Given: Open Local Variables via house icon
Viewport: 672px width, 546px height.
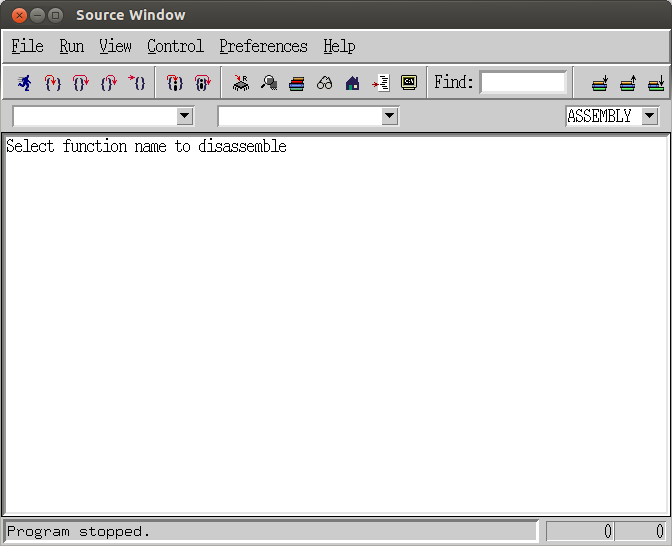Looking at the screenshot, I should click(352, 83).
